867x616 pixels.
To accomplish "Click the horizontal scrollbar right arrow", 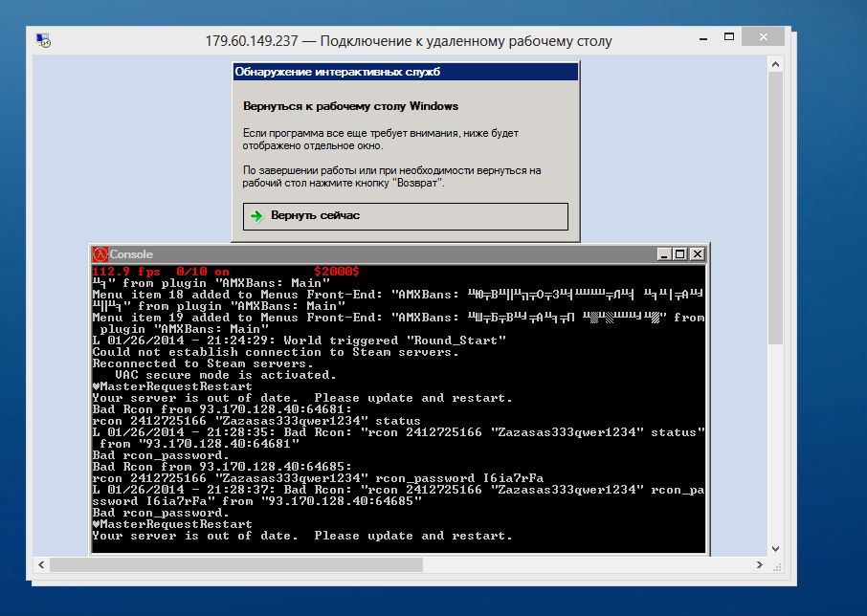I will 760,565.
